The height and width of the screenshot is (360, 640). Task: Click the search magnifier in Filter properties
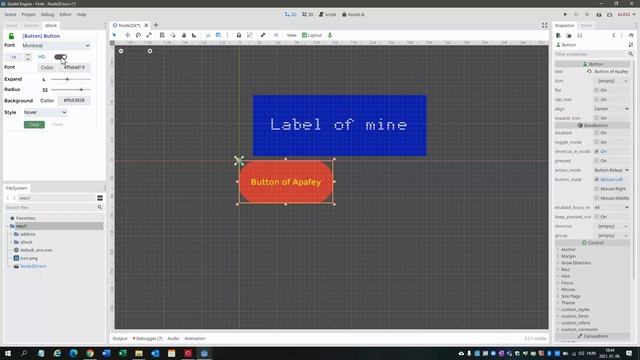[631, 54]
